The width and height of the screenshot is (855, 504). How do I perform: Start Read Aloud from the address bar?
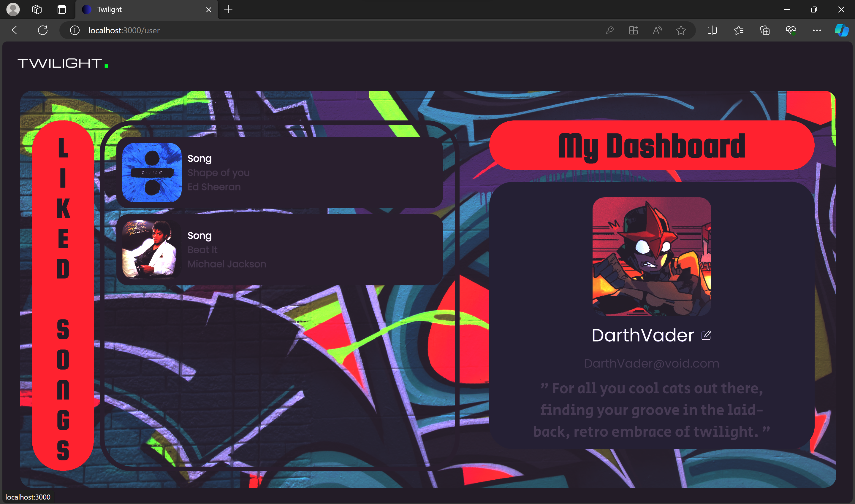pos(657,30)
